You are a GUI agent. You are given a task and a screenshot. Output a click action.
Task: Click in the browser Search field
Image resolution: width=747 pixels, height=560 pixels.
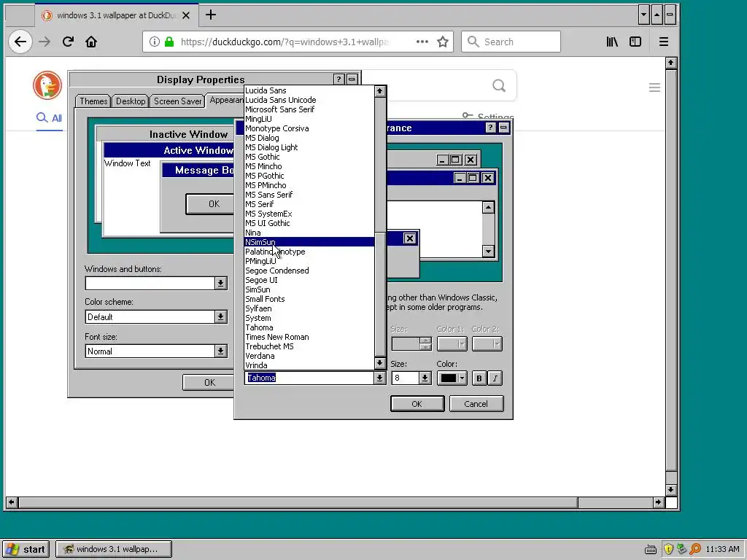(x=511, y=42)
